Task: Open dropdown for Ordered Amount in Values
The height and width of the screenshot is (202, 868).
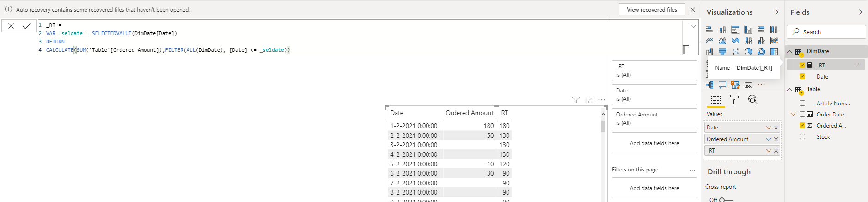Action: click(769, 139)
